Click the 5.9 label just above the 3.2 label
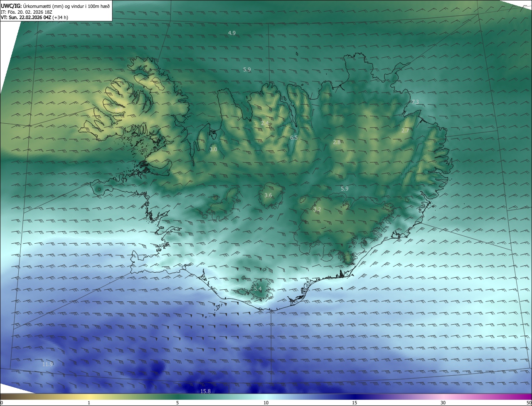The image size is (532, 406). click(344, 188)
